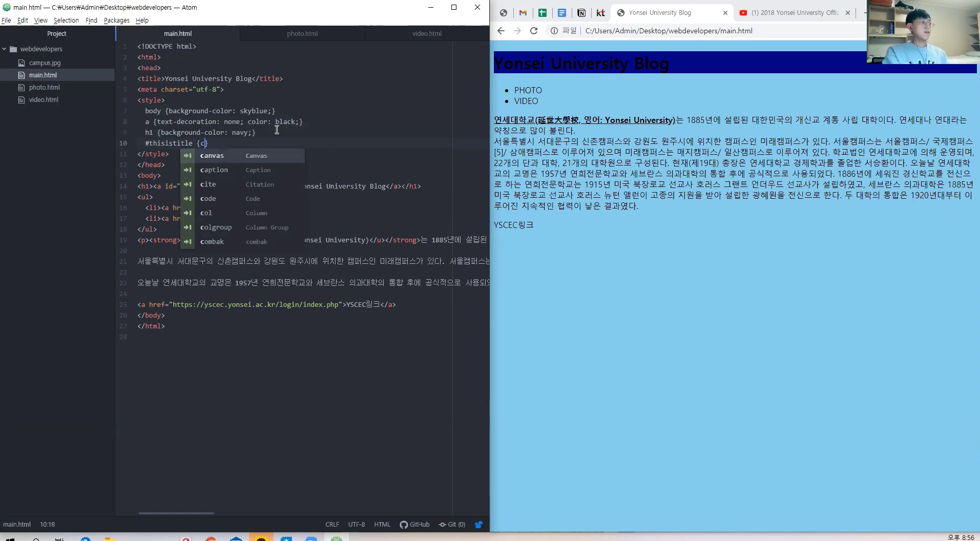
Task: Close the 2018 Yonsei University YouTube tab
Action: click(848, 13)
